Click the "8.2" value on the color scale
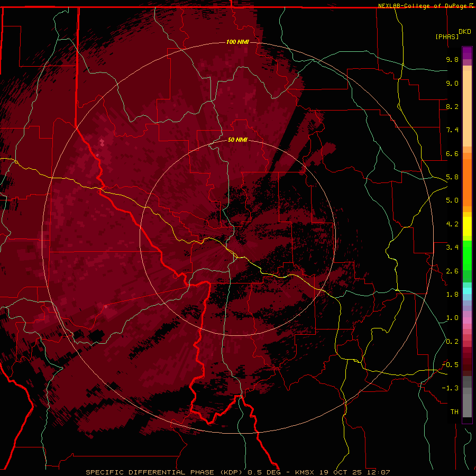476x476 pixels. point(452,106)
